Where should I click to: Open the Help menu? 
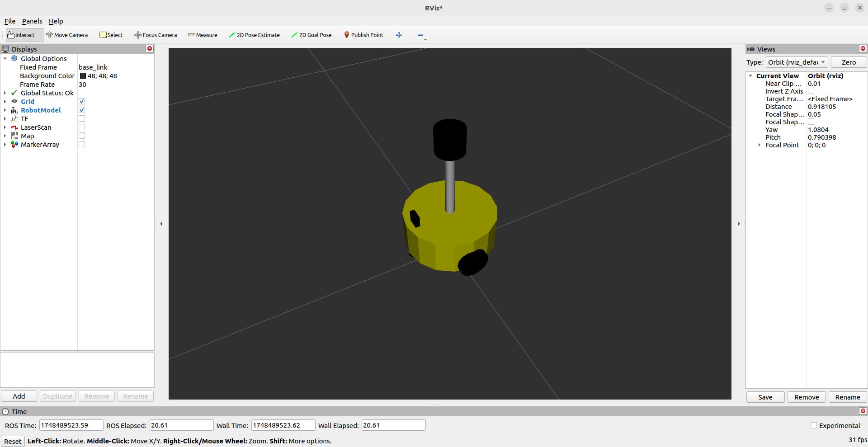[56, 21]
